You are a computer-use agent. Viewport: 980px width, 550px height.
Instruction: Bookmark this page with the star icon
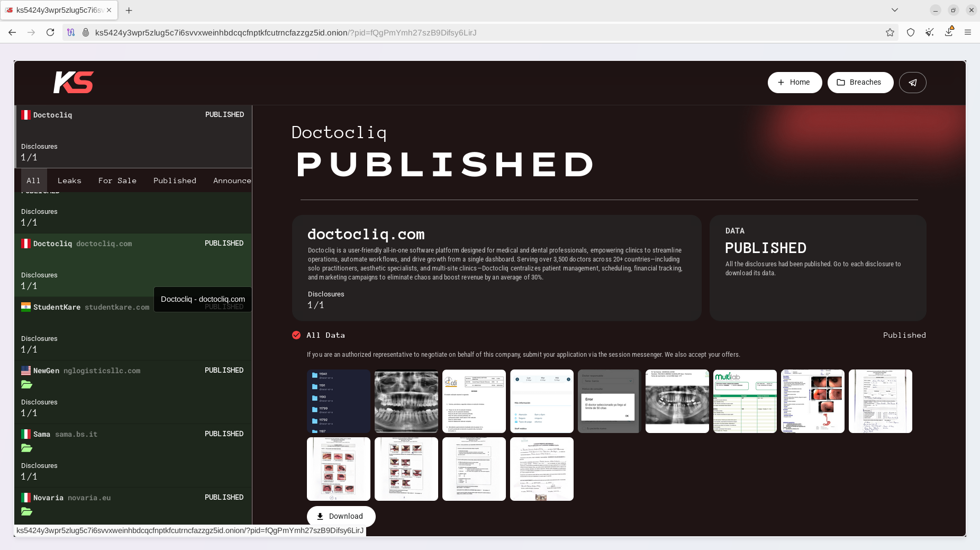pos(890,32)
